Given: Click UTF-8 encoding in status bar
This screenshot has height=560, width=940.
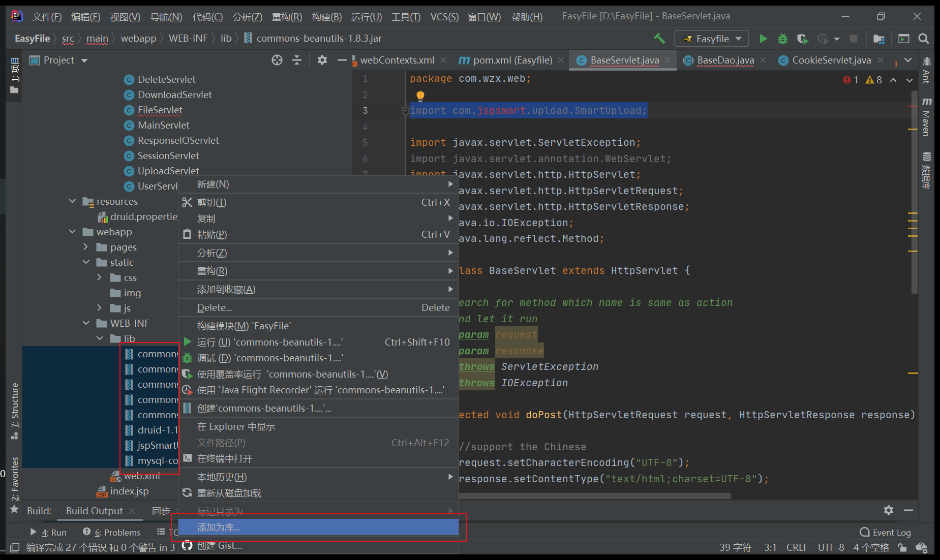Looking at the screenshot, I should tap(831, 547).
